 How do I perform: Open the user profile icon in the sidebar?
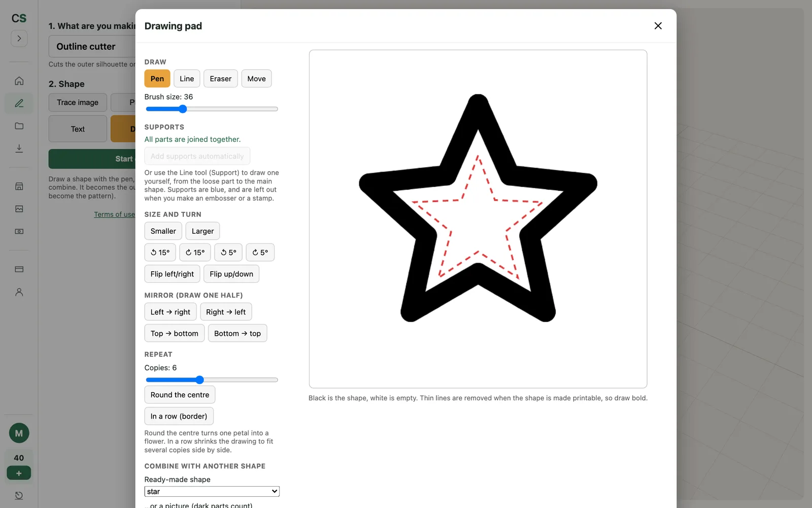[x=19, y=292]
